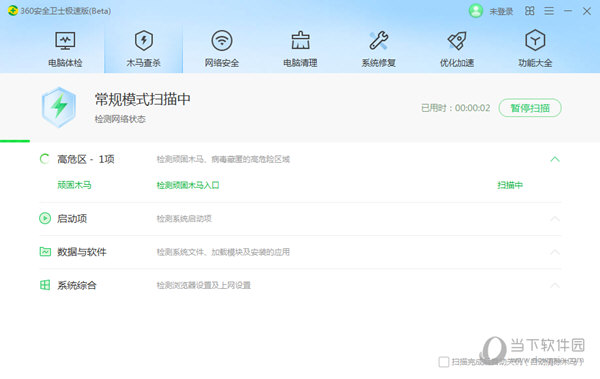Click the 常规模式扫描中 title
Screen dimensions: 600x379
pyautogui.click(x=143, y=100)
